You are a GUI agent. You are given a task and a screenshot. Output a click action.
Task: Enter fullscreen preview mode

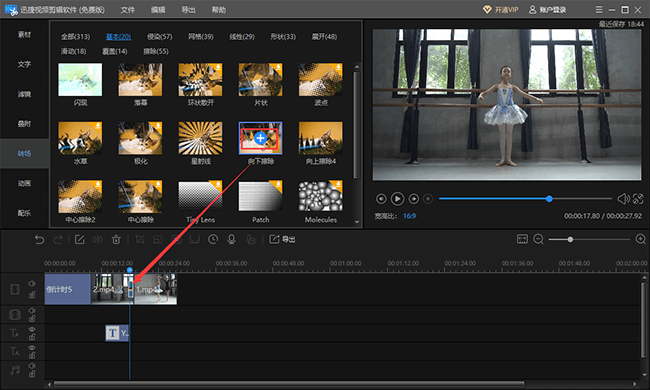pyautogui.click(x=638, y=199)
